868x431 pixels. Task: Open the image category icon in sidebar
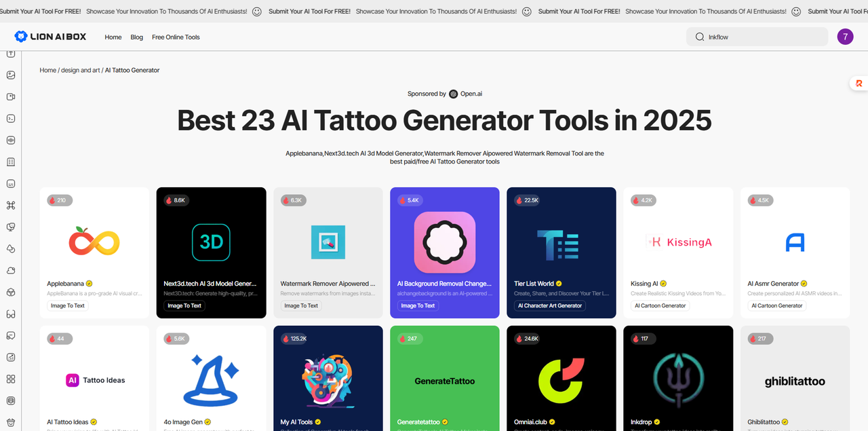click(11, 75)
